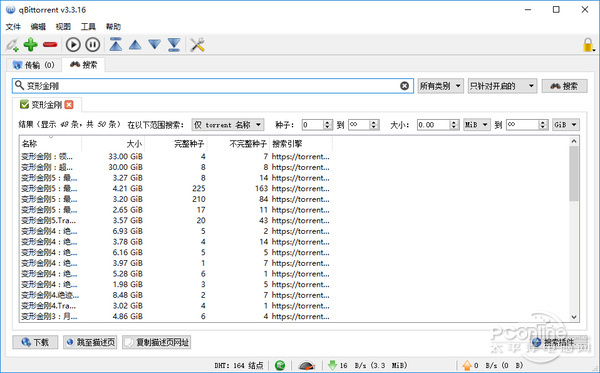The image size is (600, 373).
Task: Select the 3.02 GiB 变形金刚4.Tra... row
Action: click(176, 306)
